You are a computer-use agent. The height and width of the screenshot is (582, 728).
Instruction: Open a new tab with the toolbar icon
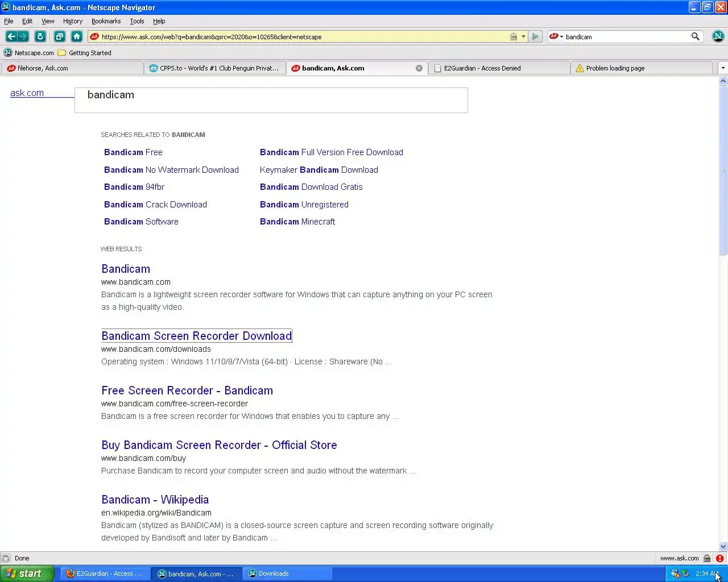59,36
